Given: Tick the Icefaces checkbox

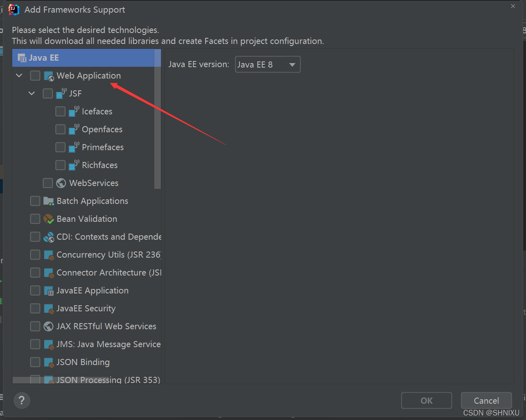Looking at the screenshot, I should [60, 112].
